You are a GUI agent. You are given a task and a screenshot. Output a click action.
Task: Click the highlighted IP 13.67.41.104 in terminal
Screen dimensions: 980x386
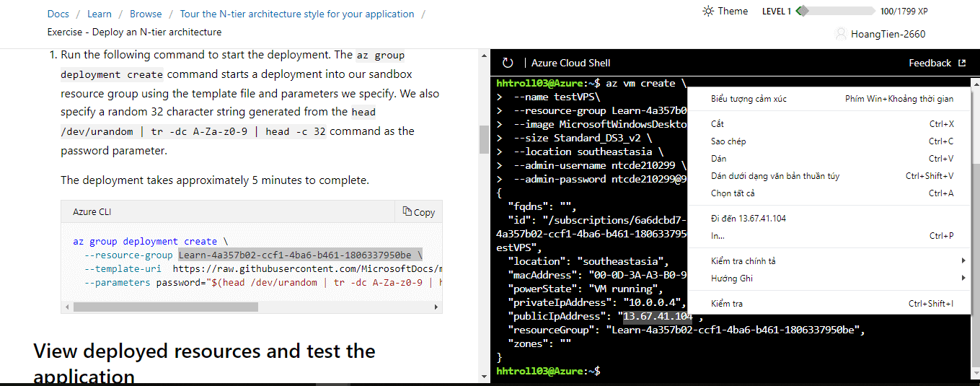[x=658, y=317]
